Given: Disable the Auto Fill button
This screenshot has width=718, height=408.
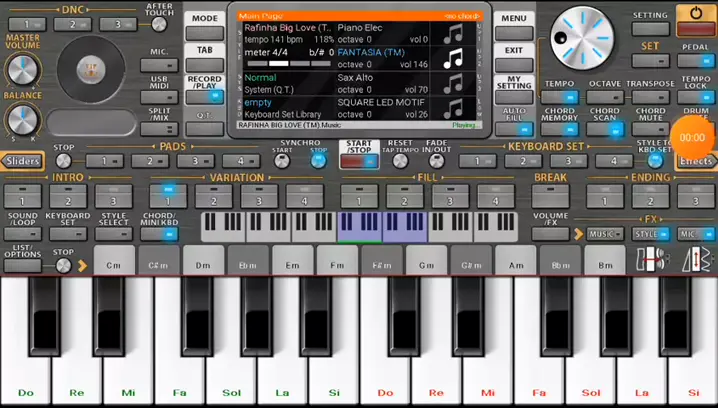Looking at the screenshot, I should click(x=514, y=122).
